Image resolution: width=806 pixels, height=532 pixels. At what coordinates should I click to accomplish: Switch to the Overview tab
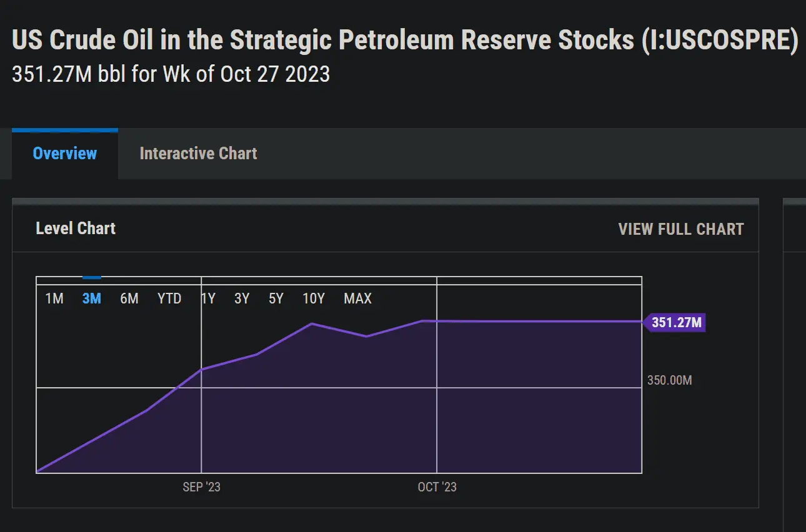(65, 154)
